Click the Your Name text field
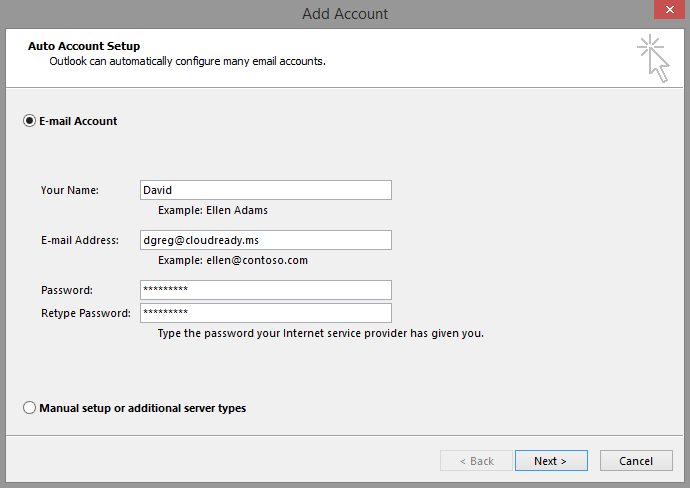The image size is (690, 488). pos(266,190)
